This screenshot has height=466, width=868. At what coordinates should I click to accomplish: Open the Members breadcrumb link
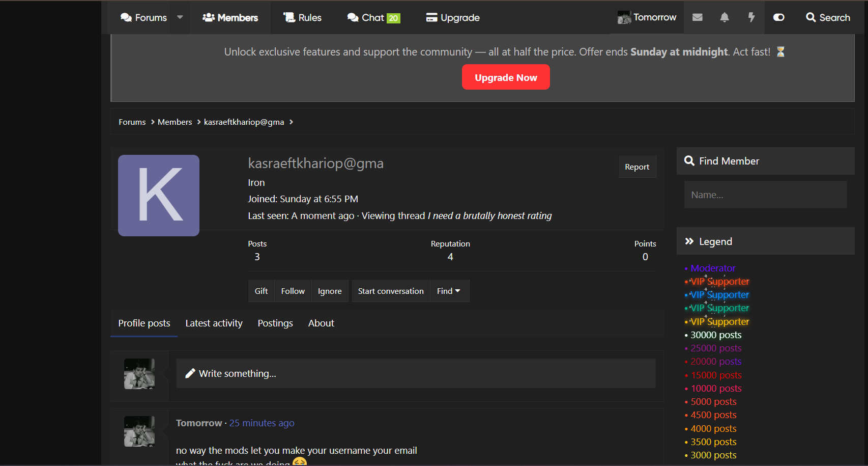tap(175, 122)
